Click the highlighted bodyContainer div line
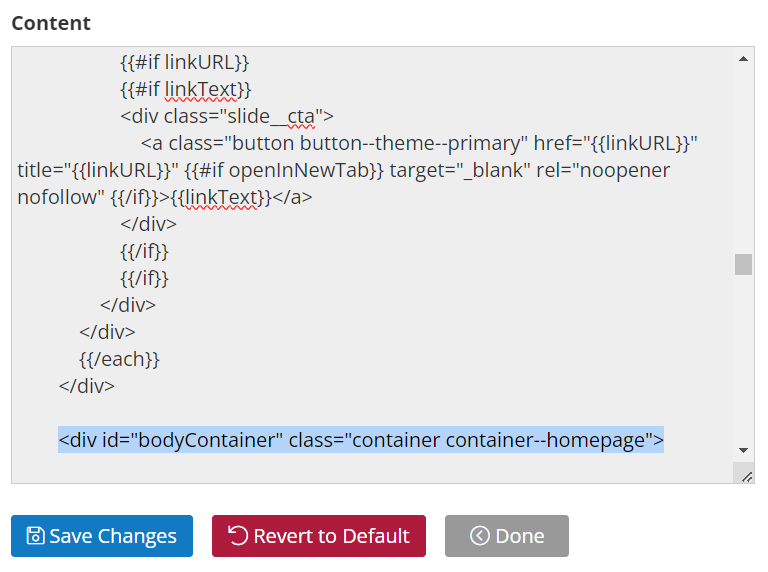The height and width of the screenshot is (572, 768). click(361, 440)
